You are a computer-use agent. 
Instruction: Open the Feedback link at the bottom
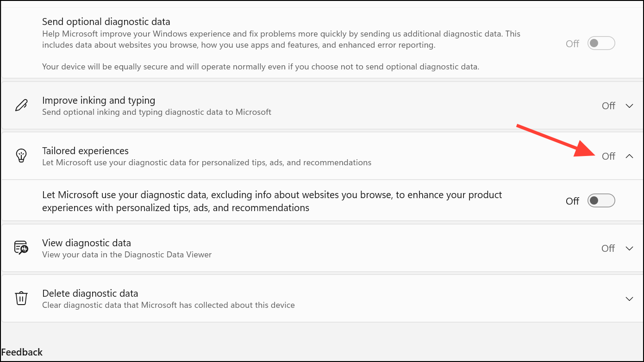[x=22, y=352]
